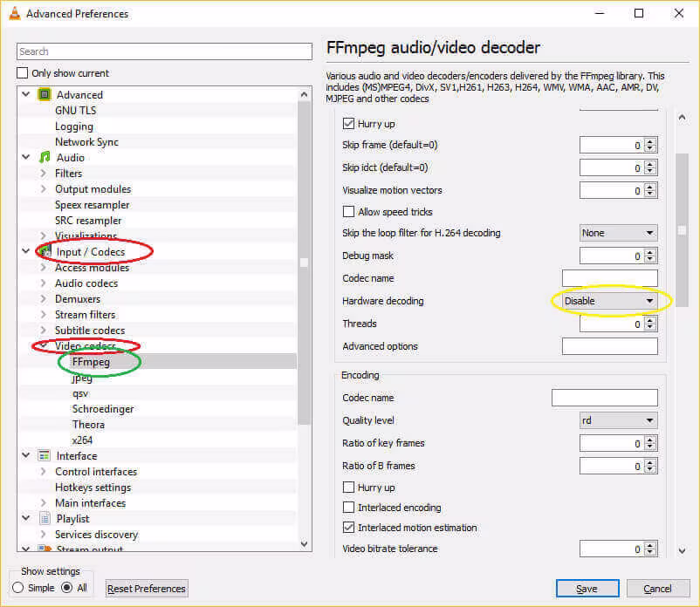
Task: Select Hotkeys settings in the tree
Action: click(x=93, y=488)
